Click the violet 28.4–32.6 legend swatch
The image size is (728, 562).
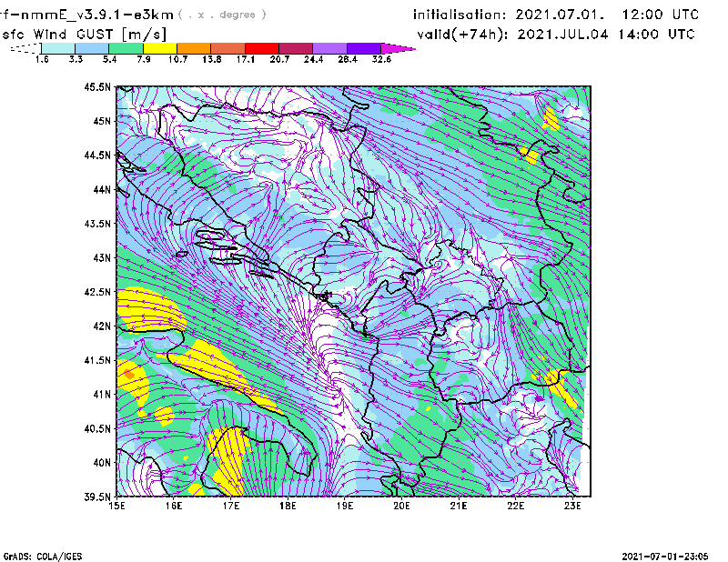coord(364,48)
